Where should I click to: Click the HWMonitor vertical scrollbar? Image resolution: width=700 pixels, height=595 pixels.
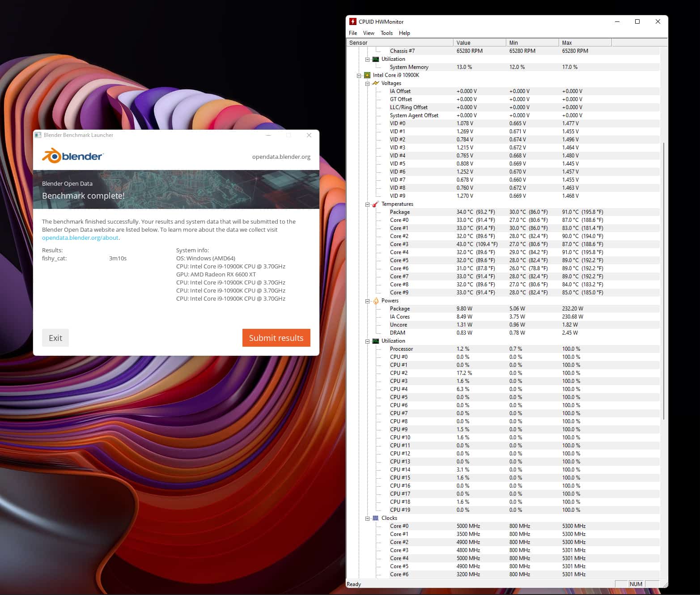pyautogui.click(x=664, y=281)
